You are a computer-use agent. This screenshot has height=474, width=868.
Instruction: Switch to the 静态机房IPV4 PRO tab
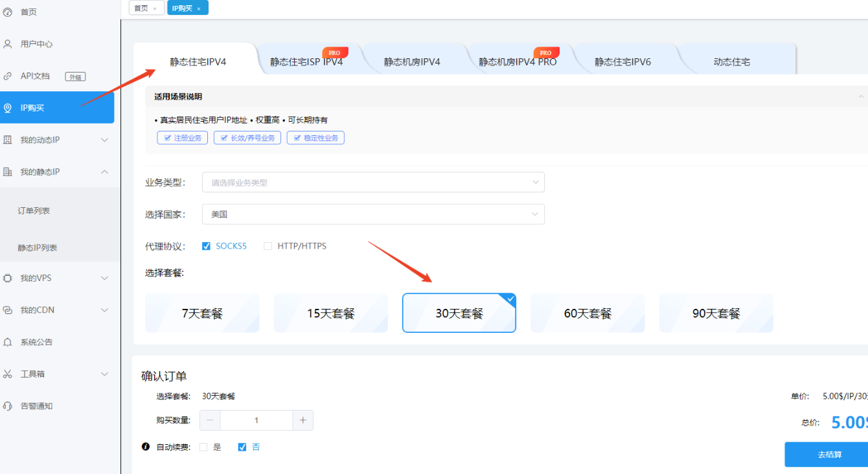click(x=518, y=62)
